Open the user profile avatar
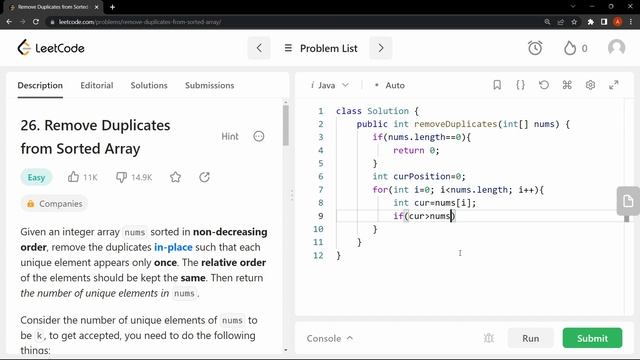The width and height of the screenshot is (640, 360). pyautogui.click(x=616, y=48)
